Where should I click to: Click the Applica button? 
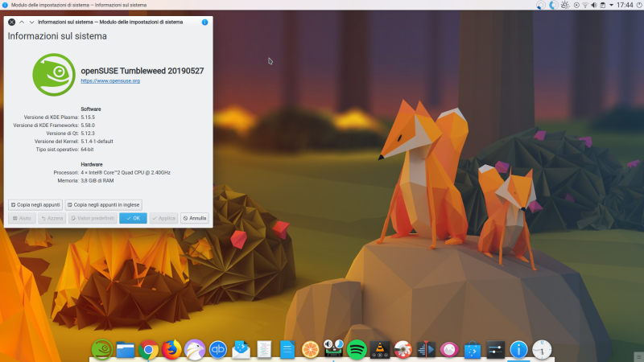pos(163,218)
